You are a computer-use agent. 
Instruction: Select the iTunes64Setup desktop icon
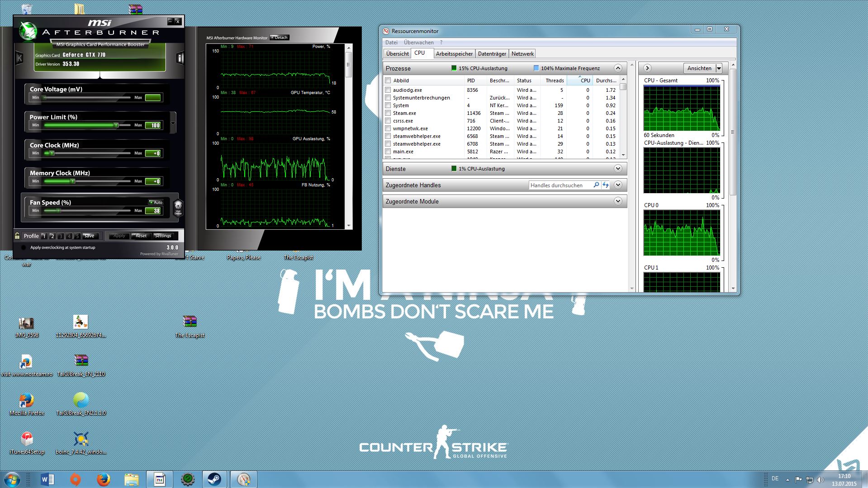[27, 443]
